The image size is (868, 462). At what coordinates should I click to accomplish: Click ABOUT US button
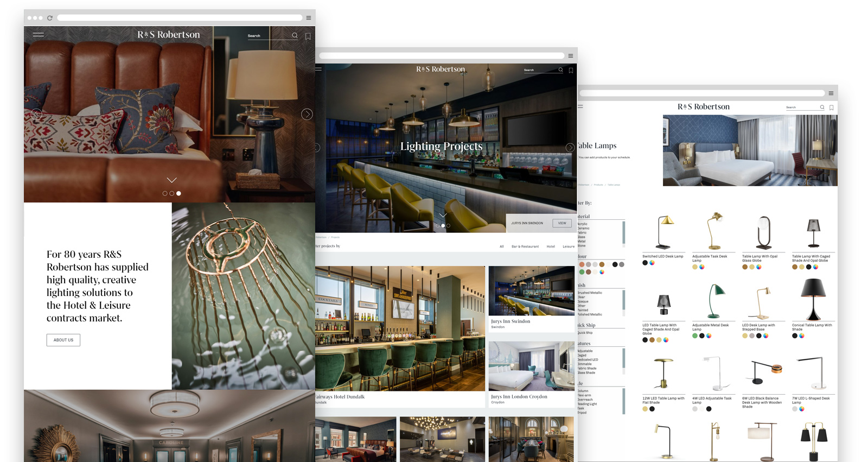click(63, 340)
